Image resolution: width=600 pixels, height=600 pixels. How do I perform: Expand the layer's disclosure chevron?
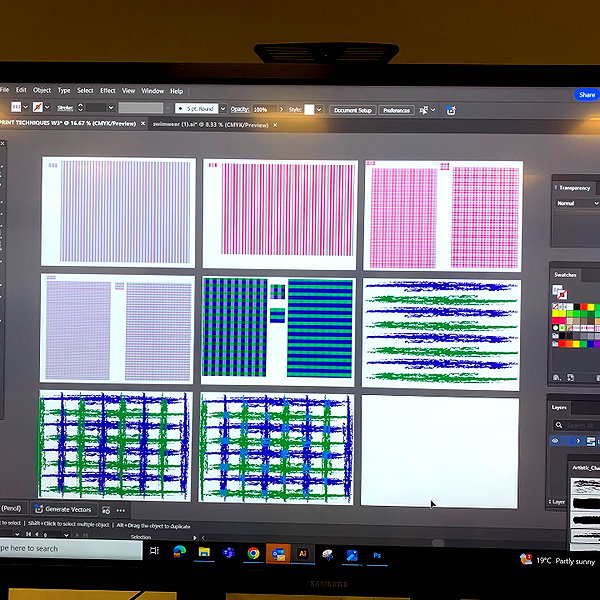[x=578, y=441]
